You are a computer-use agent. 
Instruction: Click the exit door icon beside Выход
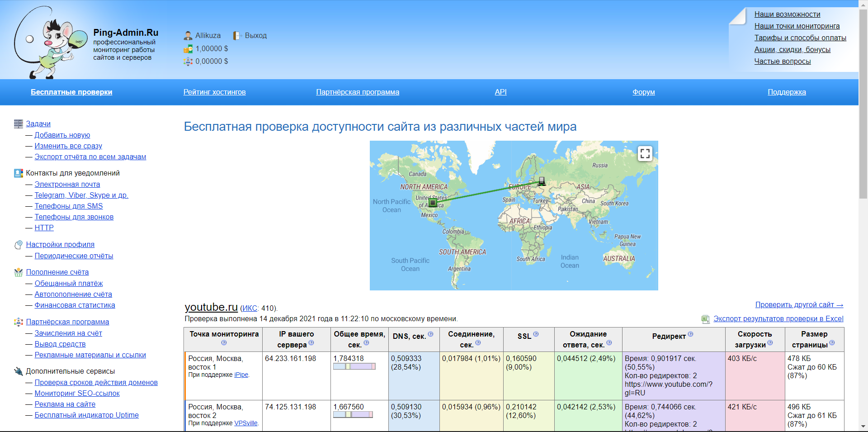[x=237, y=36]
